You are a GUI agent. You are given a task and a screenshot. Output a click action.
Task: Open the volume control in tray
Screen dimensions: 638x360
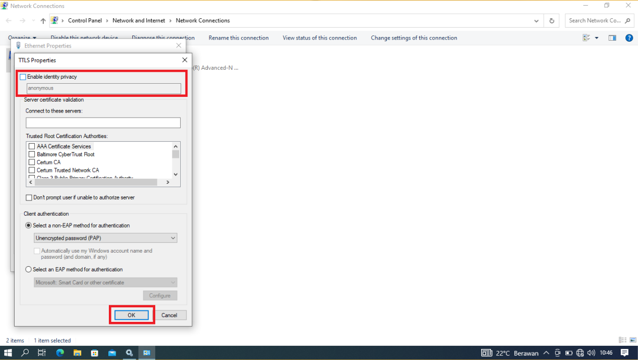coord(591,353)
